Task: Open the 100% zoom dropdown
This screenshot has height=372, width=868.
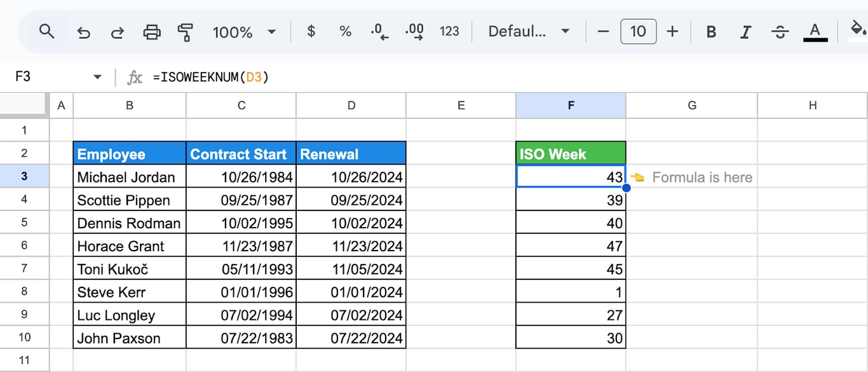Action: click(x=244, y=32)
